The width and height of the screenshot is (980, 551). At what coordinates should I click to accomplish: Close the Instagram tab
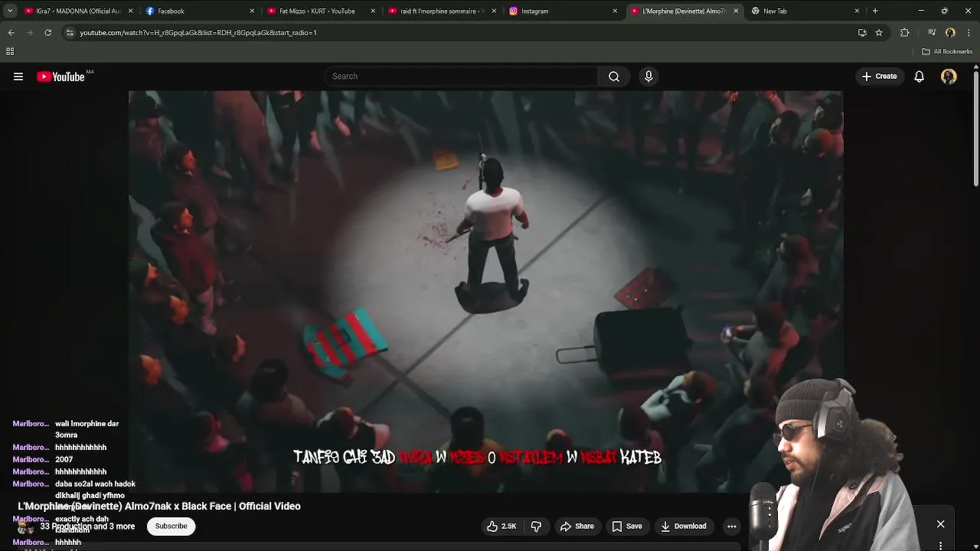615,11
